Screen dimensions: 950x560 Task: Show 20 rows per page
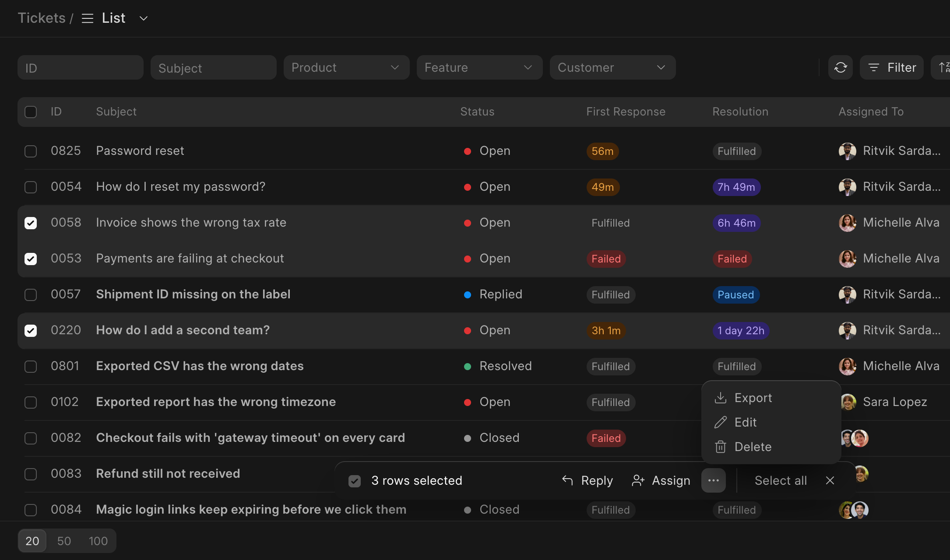coord(32,541)
